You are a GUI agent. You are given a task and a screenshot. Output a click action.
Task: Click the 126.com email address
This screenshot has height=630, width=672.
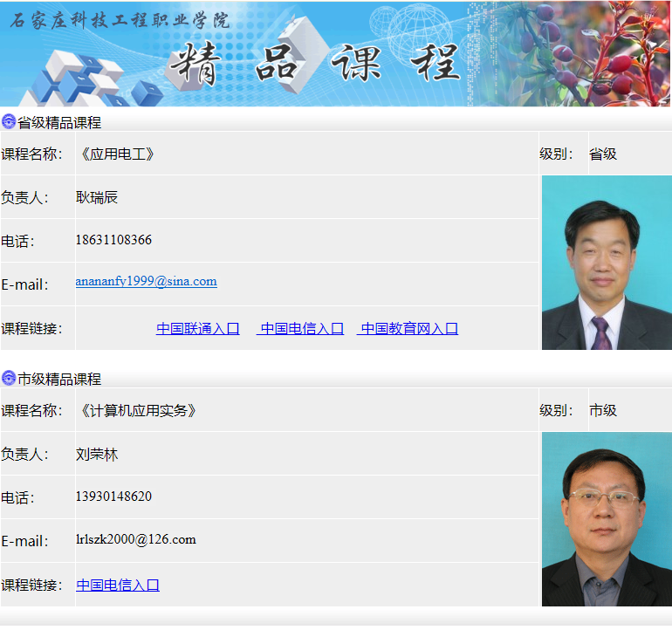click(x=136, y=539)
